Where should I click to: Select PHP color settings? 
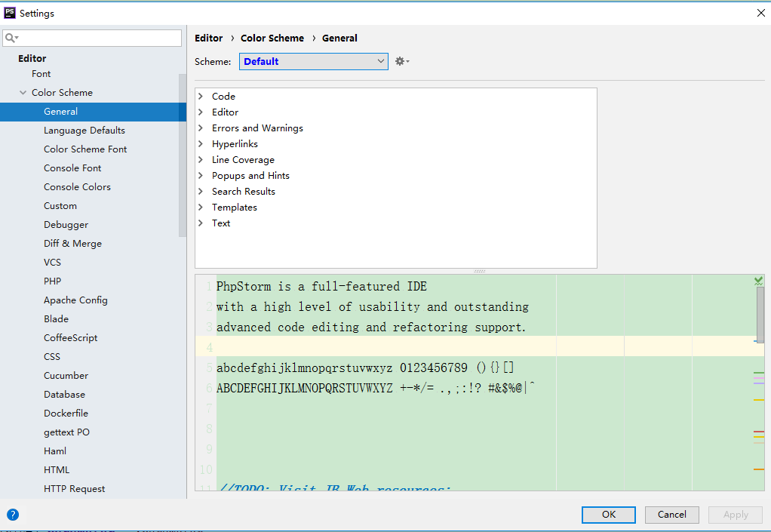tap(52, 281)
